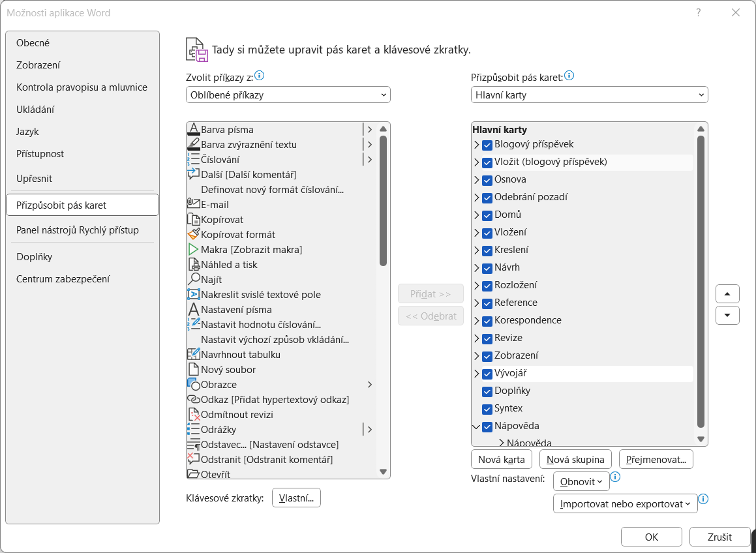Screen dimensions: 756x553
Task: Uncheck the Vývojář tab checkbox
Action: click(x=487, y=374)
